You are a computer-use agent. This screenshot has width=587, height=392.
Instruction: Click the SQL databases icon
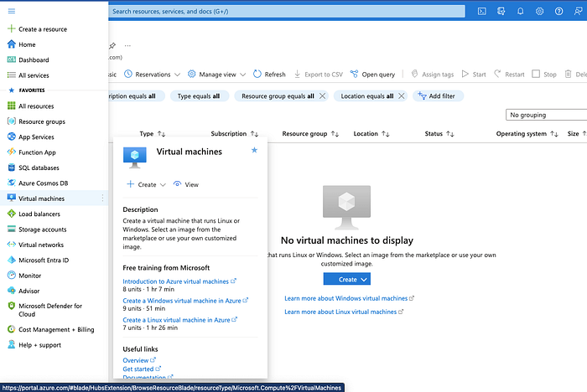(12, 168)
